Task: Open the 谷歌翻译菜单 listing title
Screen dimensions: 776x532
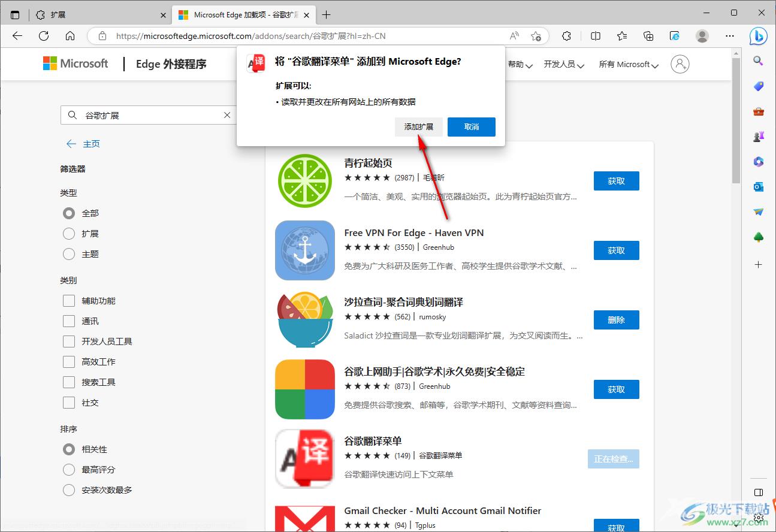Action: (x=373, y=441)
